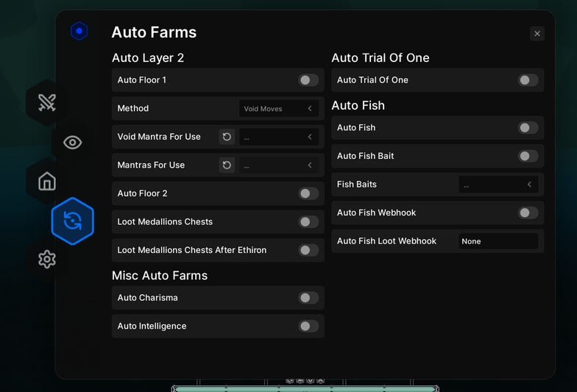Click the blue hexagon logo icon
577x392 pixels.
79,31
